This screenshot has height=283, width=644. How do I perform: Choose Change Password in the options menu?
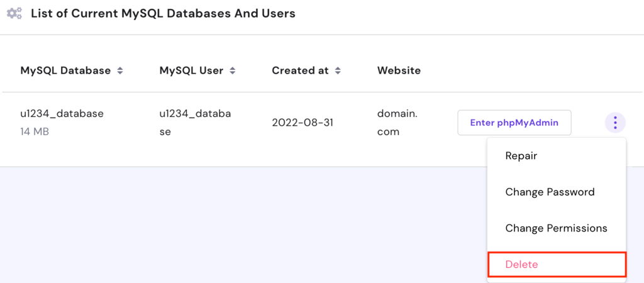point(550,192)
